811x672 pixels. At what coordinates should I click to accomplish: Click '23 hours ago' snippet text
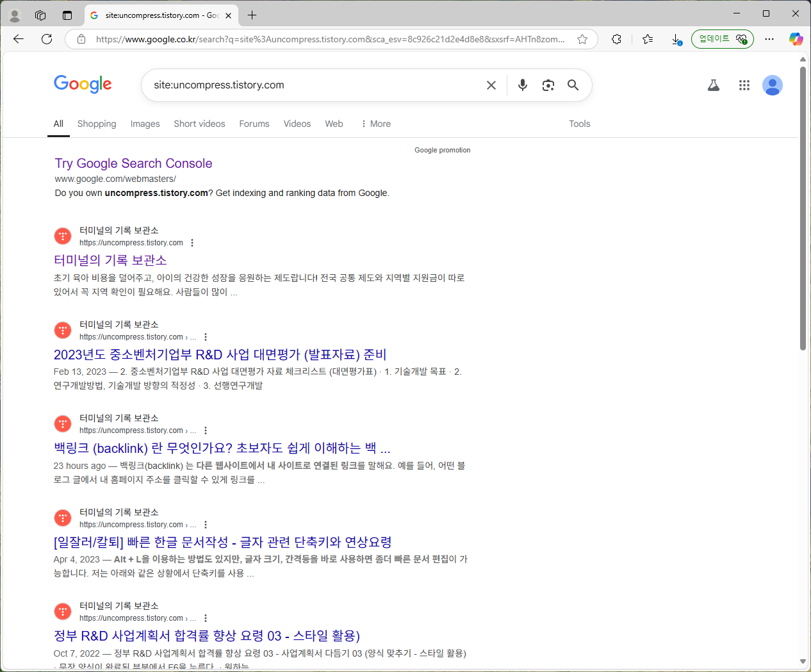click(79, 466)
